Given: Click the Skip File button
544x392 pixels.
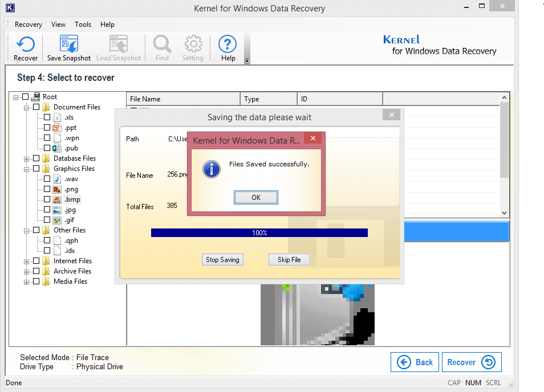Looking at the screenshot, I should pyautogui.click(x=289, y=260).
